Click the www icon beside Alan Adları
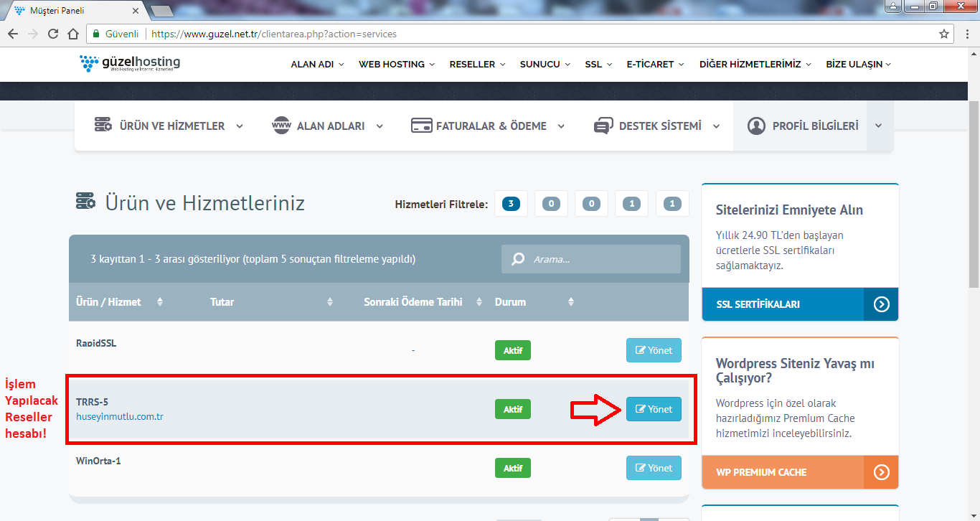Screen dimensions: 980x521 (x=281, y=126)
